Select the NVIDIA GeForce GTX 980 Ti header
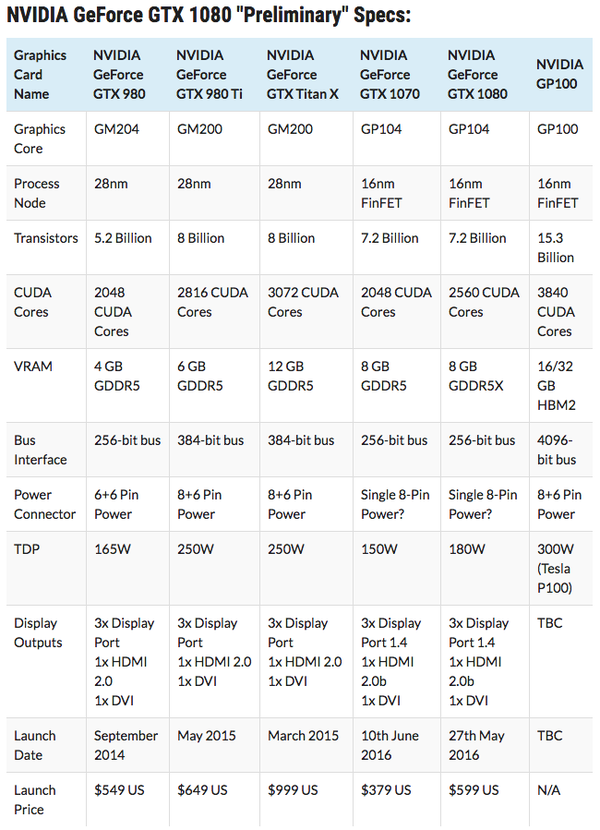600x830 pixels. [x=209, y=75]
